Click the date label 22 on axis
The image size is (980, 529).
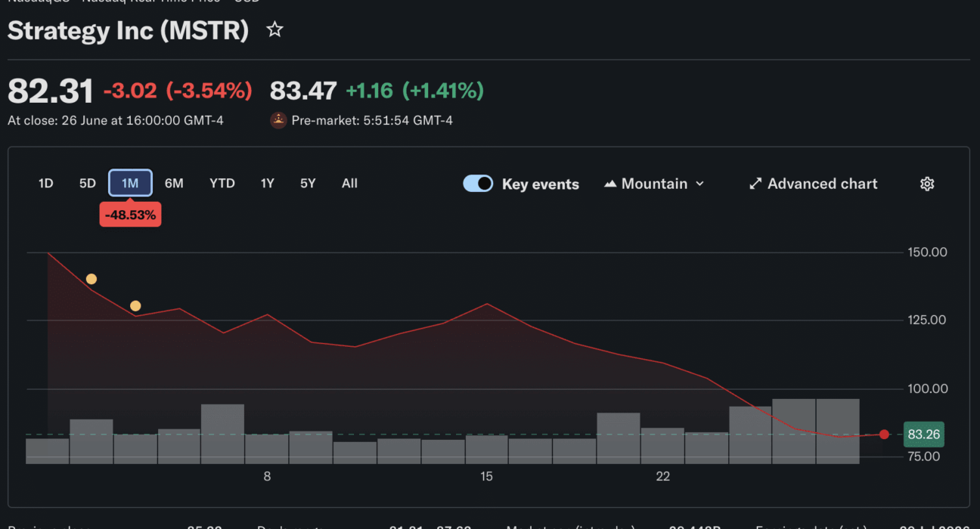point(663,476)
